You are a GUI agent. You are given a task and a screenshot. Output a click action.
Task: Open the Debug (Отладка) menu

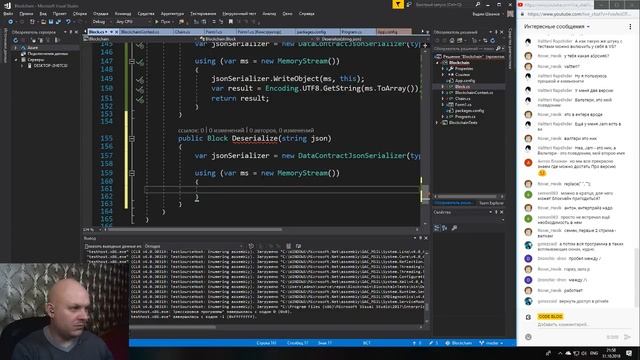(100, 14)
